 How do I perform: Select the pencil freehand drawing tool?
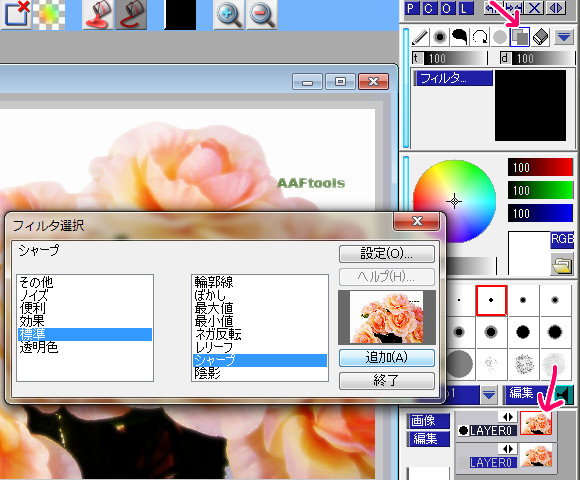(419, 37)
